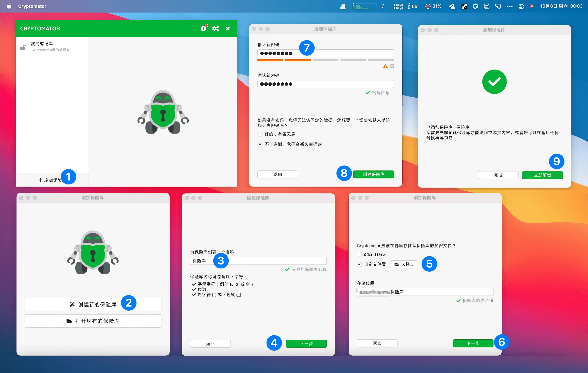Open Control Center from the menu bar
This screenshot has width=588, height=373.
(x=521, y=6)
